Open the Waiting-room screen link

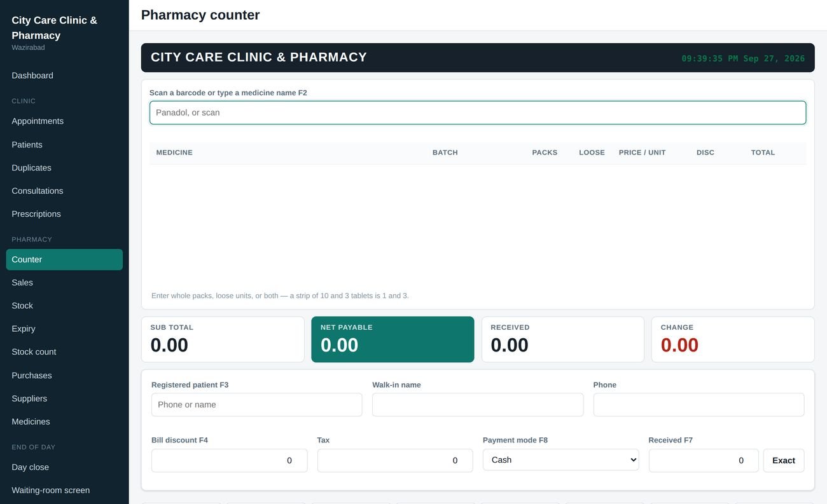tap(64, 490)
